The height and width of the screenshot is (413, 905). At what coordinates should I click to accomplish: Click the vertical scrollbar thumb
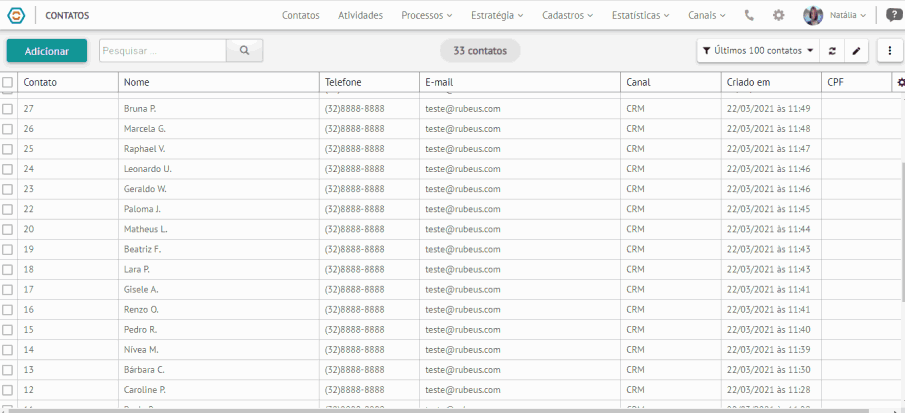pos(902,231)
